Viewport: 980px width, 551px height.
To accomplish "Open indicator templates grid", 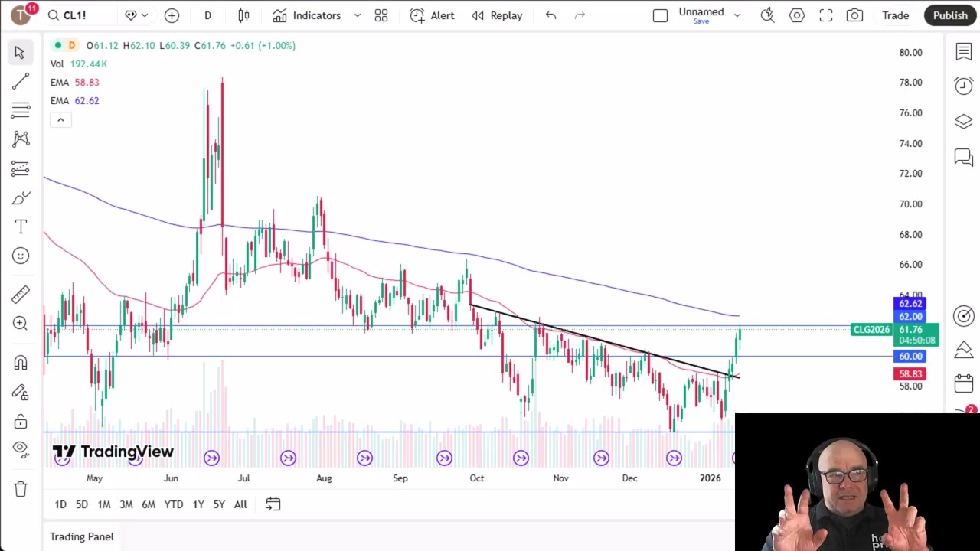I will [381, 15].
